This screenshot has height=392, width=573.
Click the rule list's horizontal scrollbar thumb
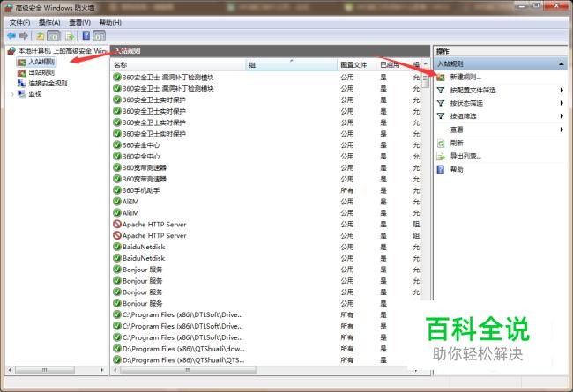tap(188, 371)
